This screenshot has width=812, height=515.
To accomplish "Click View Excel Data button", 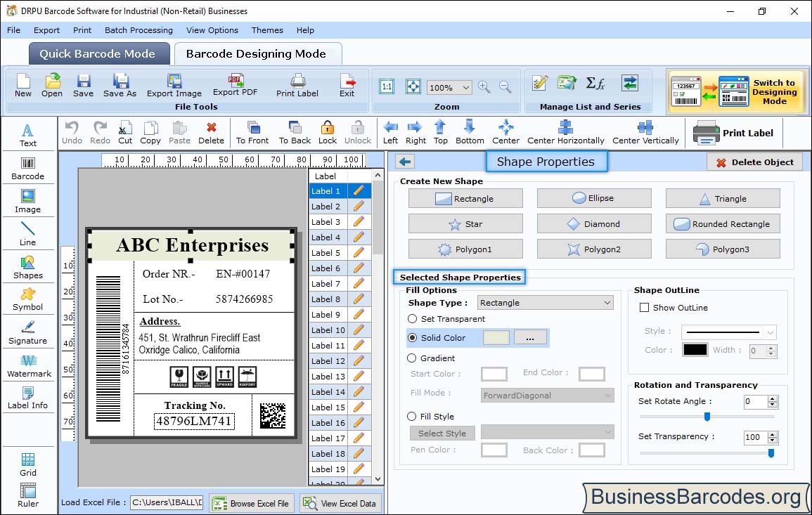I will pos(340,503).
